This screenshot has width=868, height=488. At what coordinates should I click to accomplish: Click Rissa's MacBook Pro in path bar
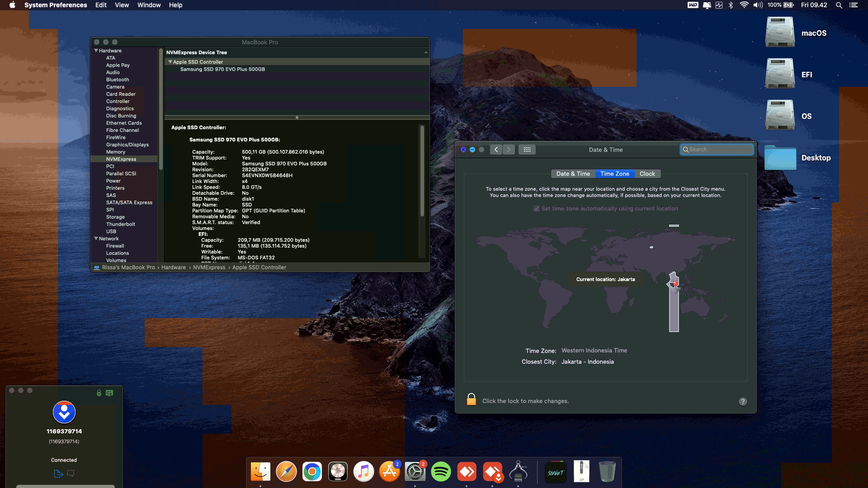[x=128, y=267]
